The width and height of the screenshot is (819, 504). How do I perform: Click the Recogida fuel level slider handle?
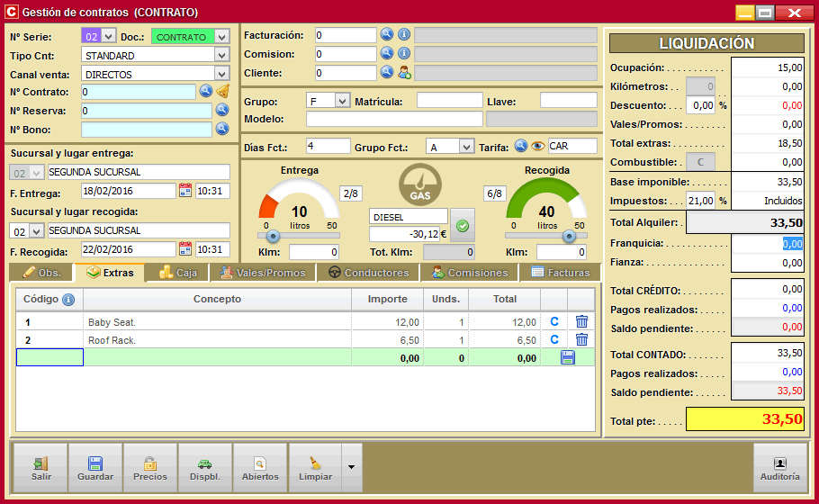pos(568,236)
